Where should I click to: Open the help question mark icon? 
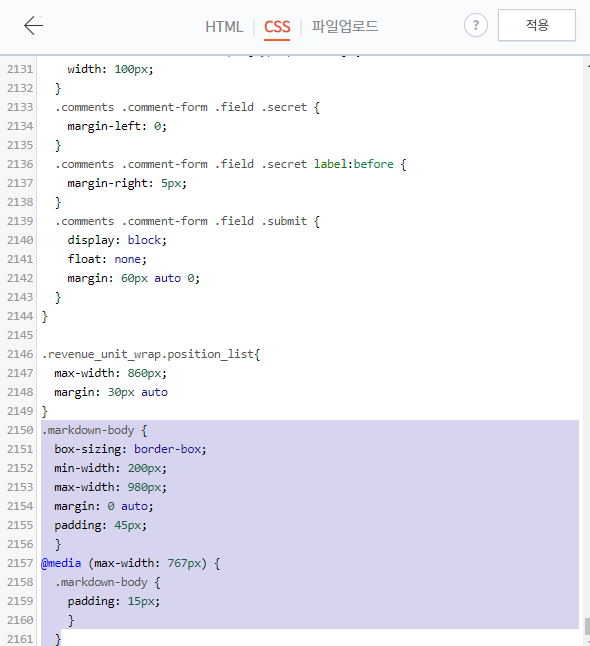pos(475,26)
